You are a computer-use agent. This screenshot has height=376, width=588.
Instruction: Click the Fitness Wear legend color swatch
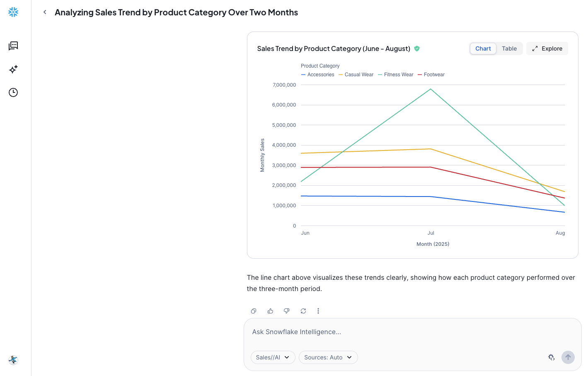pyautogui.click(x=380, y=75)
